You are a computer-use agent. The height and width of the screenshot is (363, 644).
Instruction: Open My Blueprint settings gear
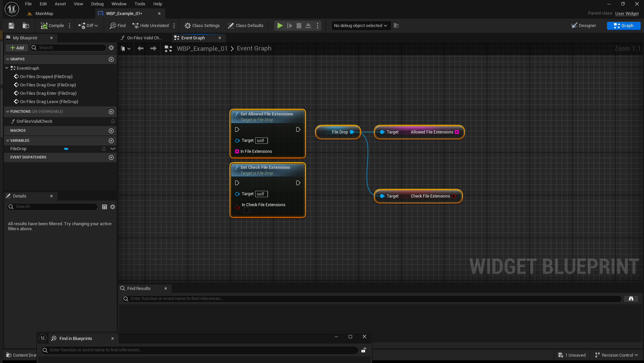point(111,48)
